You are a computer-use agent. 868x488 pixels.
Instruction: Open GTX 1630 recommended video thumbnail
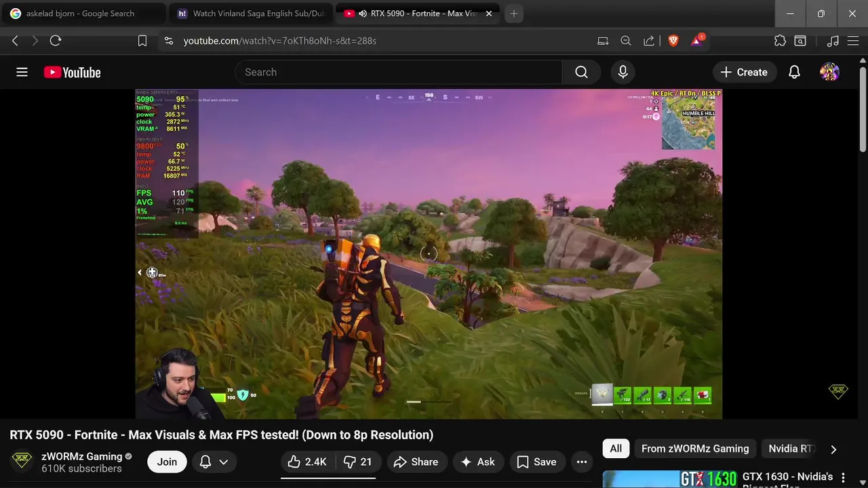point(670,479)
